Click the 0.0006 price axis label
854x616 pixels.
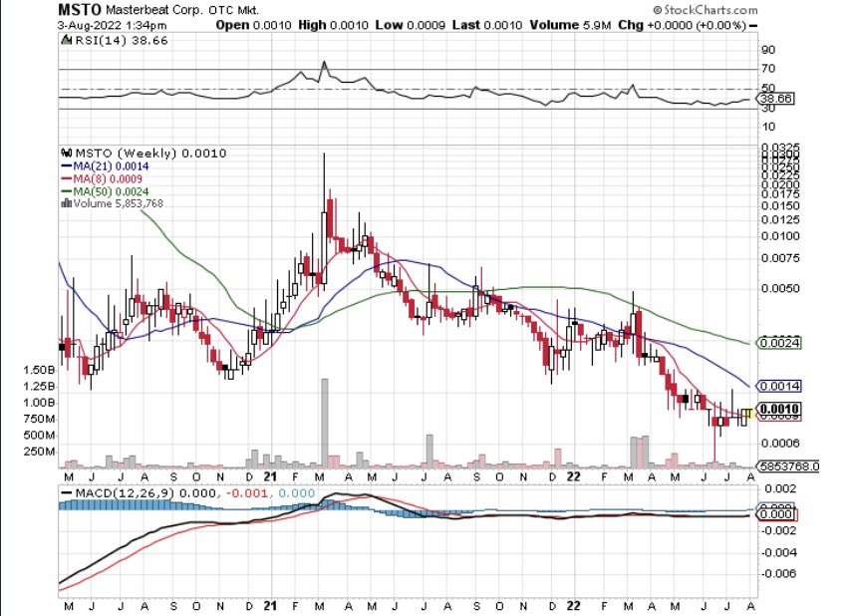point(780,443)
